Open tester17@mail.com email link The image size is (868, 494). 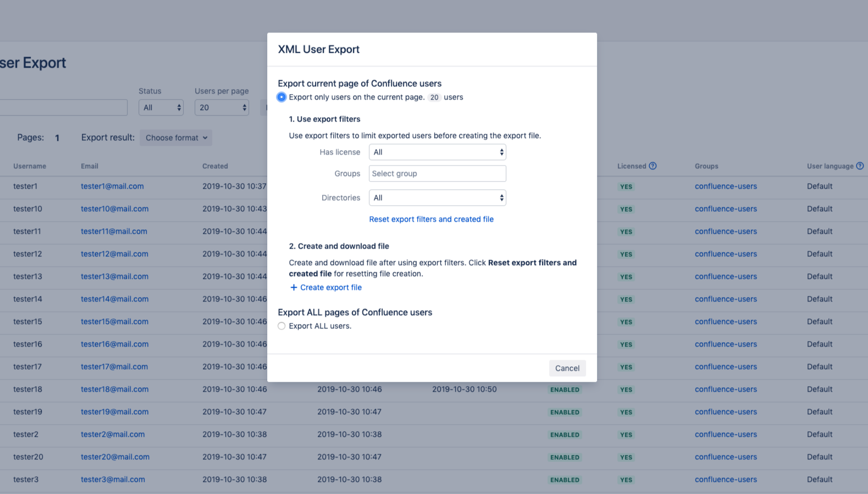pos(114,366)
